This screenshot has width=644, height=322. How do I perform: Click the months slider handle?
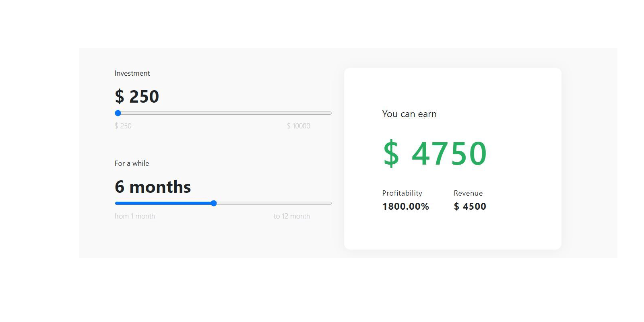(214, 203)
